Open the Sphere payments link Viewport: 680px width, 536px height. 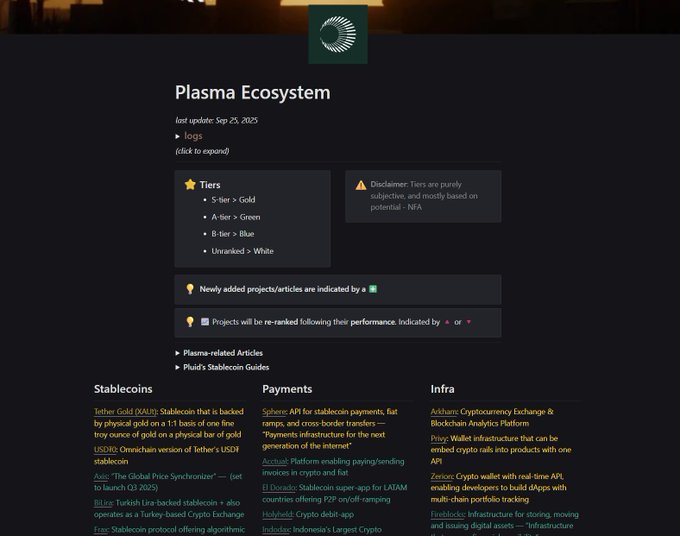pyautogui.click(x=274, y=411)
